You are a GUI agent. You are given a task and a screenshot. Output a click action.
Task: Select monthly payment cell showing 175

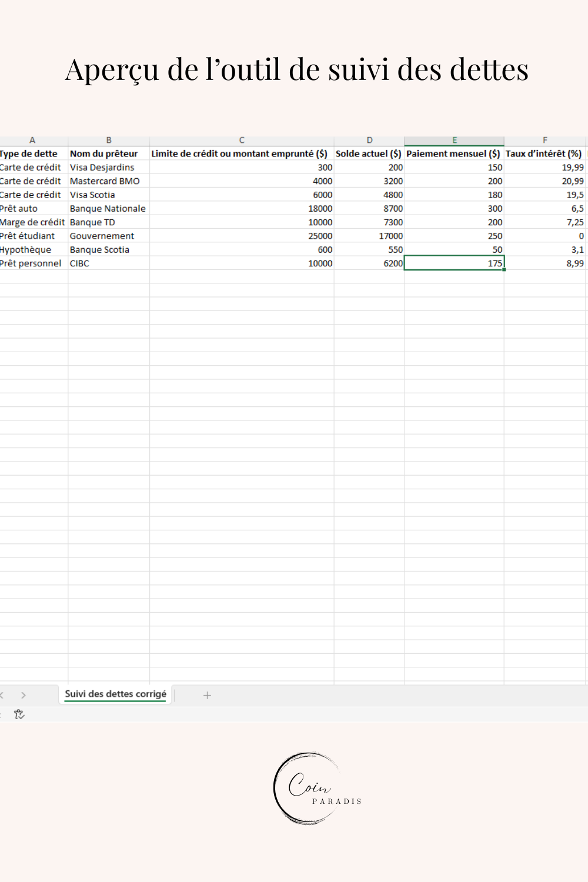(455, 263)
